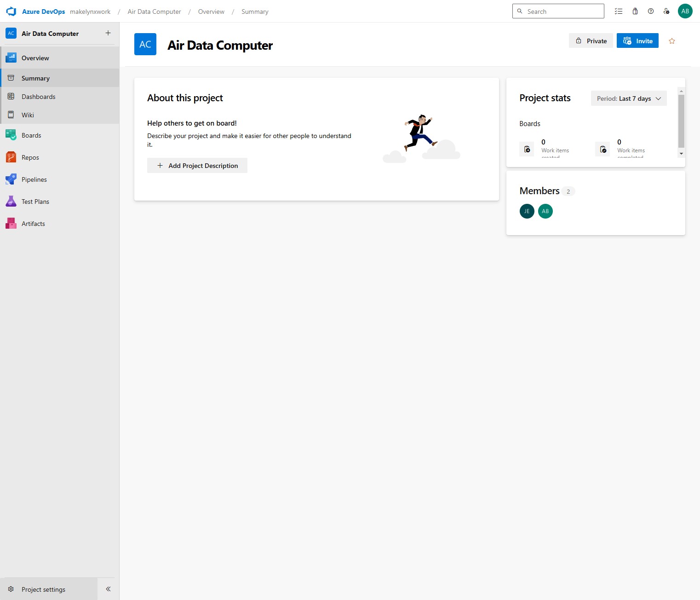Open the AB account avatar in header
This screenshot has width=700, height=600.
(685, 12)
